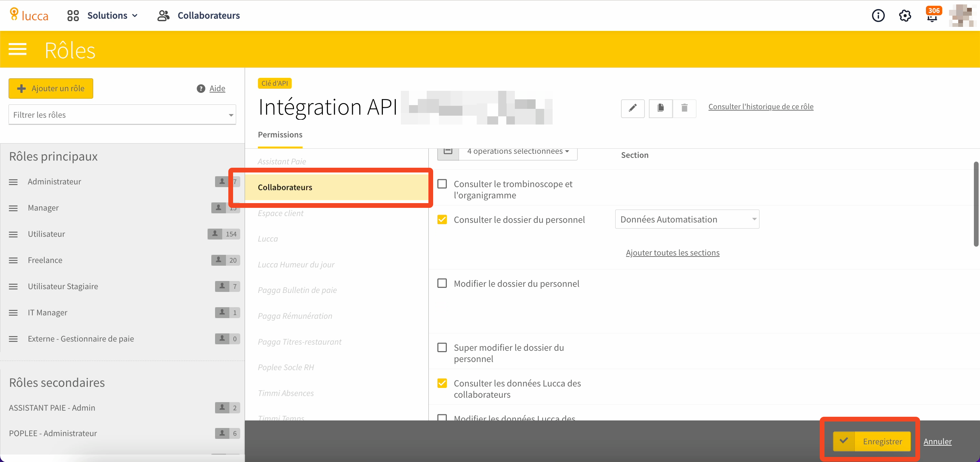This screenshot has height=462, width=980.
Task: Click the information circle icon
Action: click(x=878, y=16)
